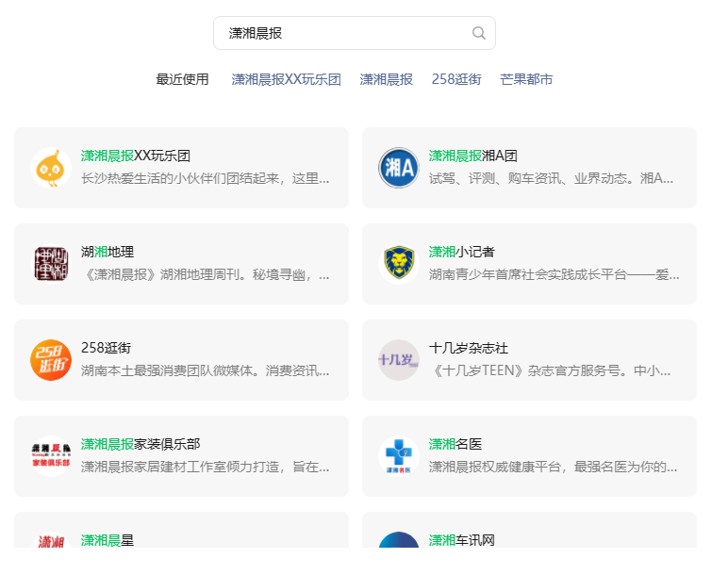
Task: Select result title 潇湘车讯网
Action: point(461,540)
